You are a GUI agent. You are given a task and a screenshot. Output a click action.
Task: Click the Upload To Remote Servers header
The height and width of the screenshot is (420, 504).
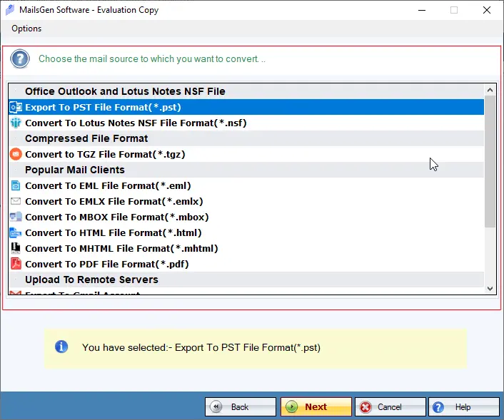click(x=246, y=280)
